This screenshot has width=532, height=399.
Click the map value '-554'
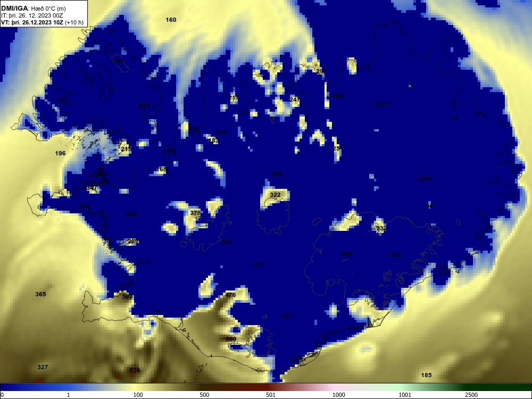[346, 254]
